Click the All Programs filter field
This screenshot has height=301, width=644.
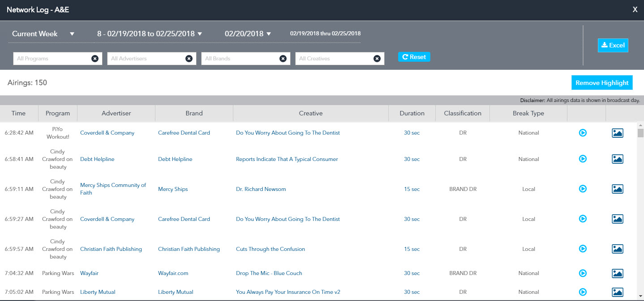point(58,59)
